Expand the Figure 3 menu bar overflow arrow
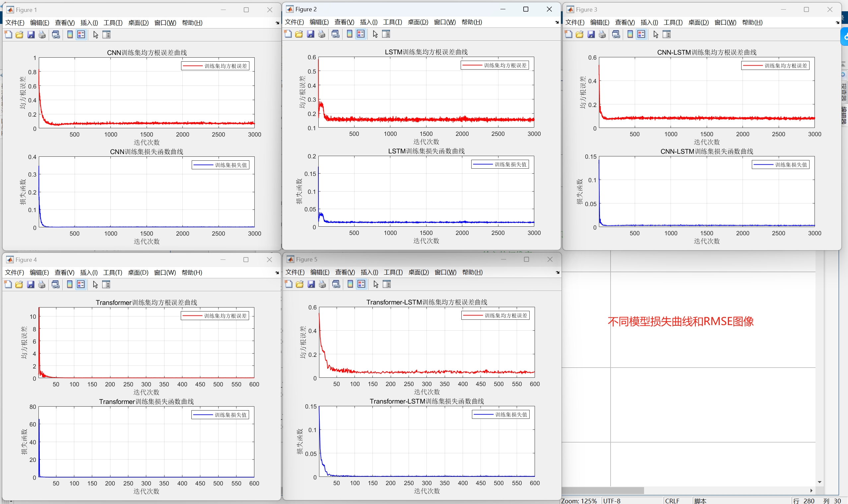Viewport: 848px width, 504px height. pos(837,23)
